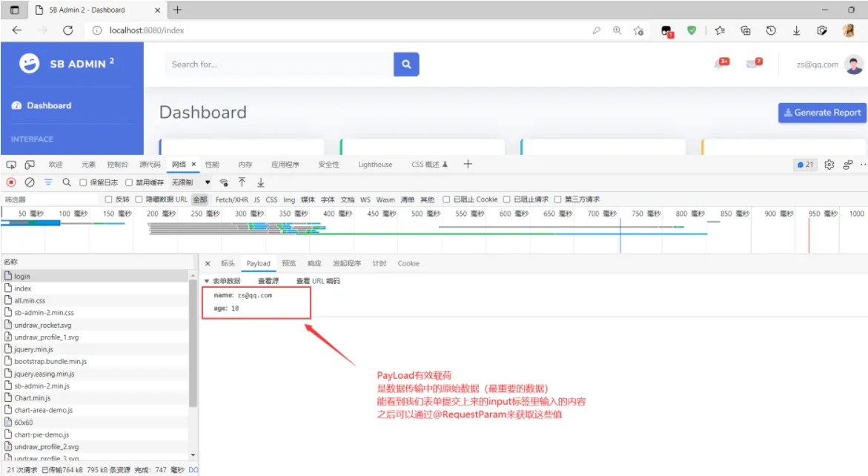Select all.min.css request row
The width and height of the screenshot is (868, 476).
95,300
